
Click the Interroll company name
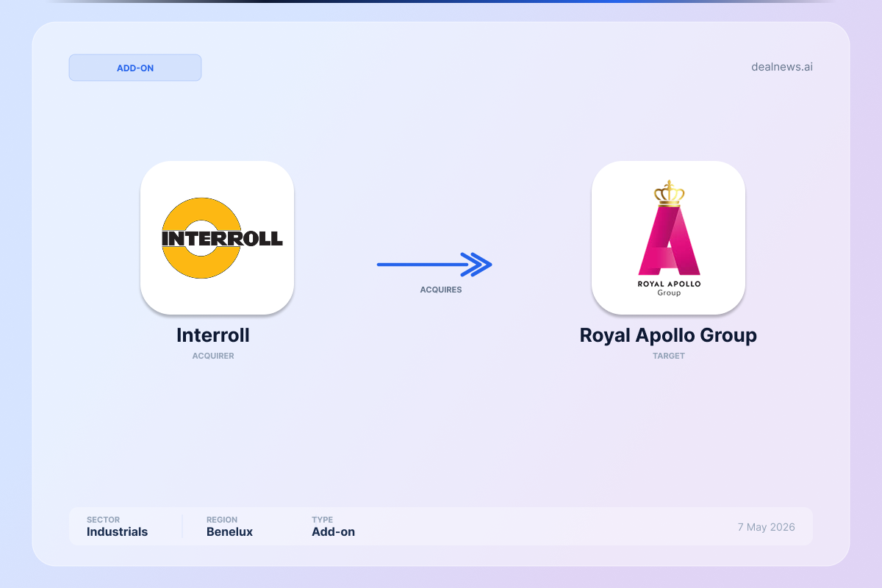[x=213, y=335]
